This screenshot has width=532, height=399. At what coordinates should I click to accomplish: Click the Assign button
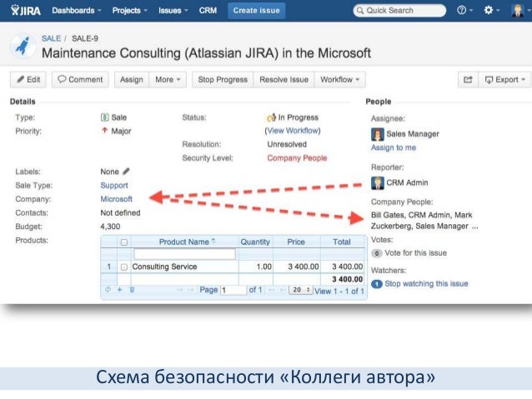pyautogui.click(x=132, y=80)
